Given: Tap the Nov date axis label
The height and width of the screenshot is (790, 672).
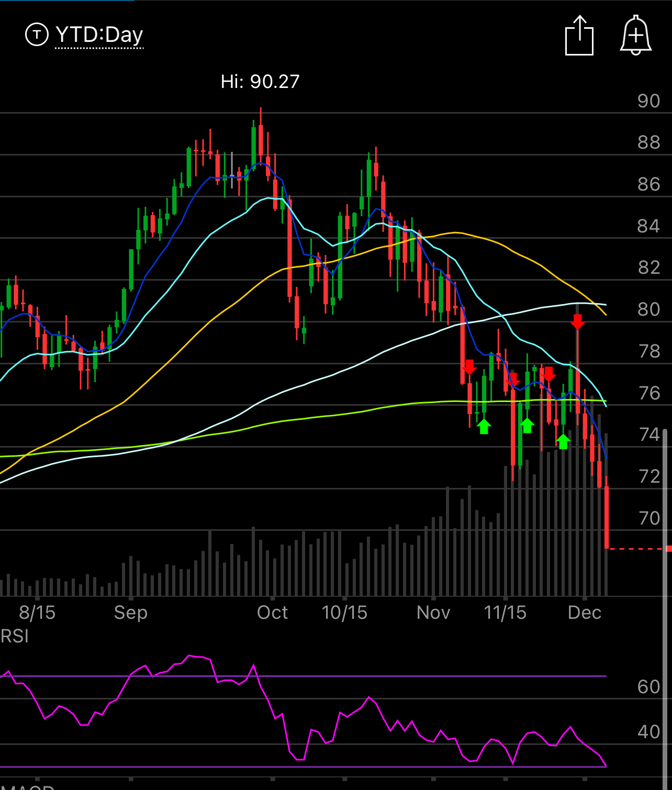Looking at the screenshot, I should click(433, 612).
